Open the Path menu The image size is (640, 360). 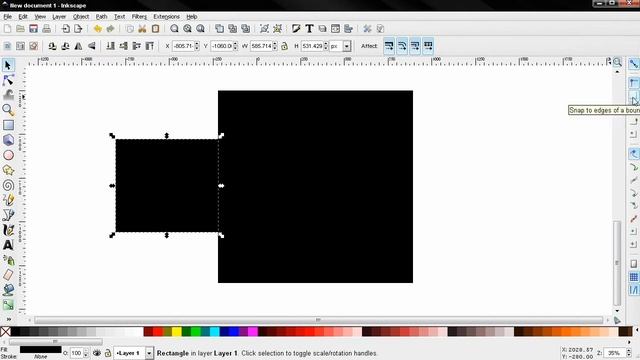(101, 17)
